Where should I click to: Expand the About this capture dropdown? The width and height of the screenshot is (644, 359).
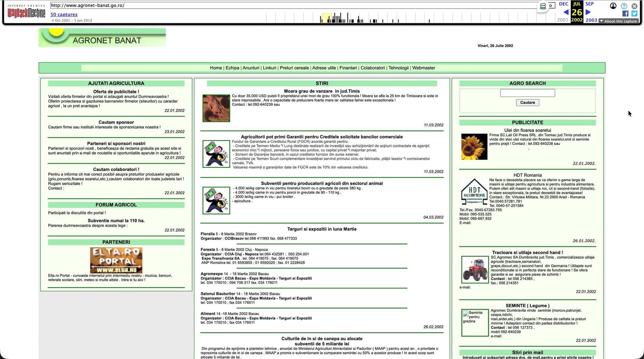click(x=619, y=21)
